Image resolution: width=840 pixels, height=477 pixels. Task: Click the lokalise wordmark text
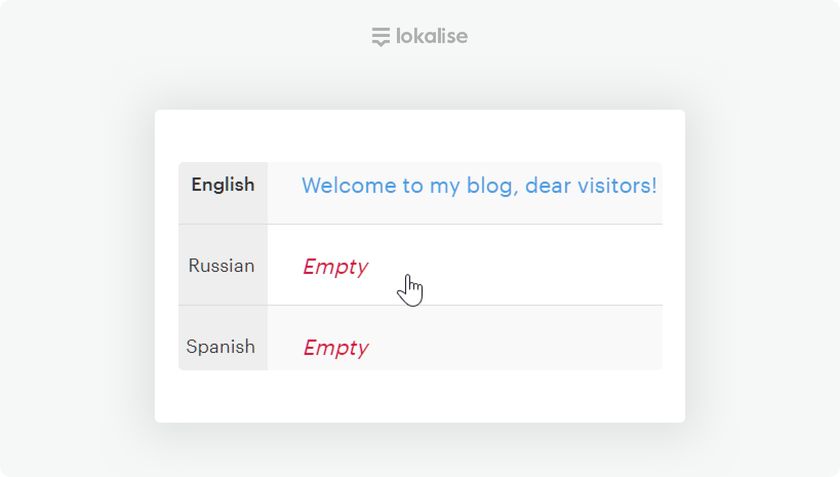(431, 37)
